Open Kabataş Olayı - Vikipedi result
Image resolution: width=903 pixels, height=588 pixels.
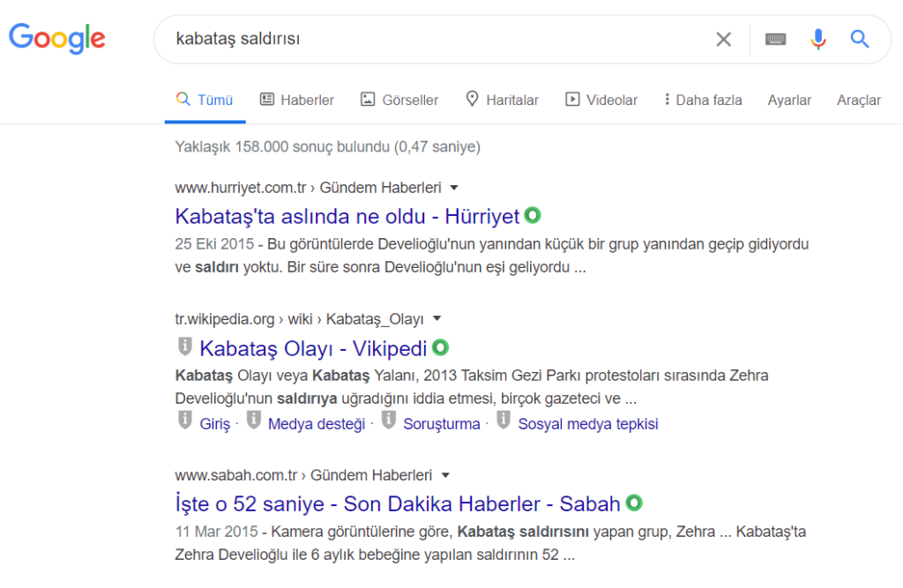pos(313,348)
